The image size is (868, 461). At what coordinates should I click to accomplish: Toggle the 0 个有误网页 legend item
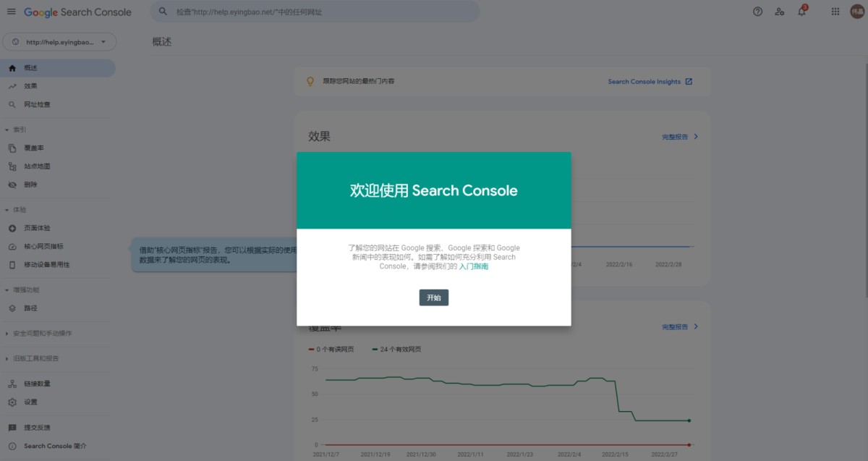(x=331, y=349)
